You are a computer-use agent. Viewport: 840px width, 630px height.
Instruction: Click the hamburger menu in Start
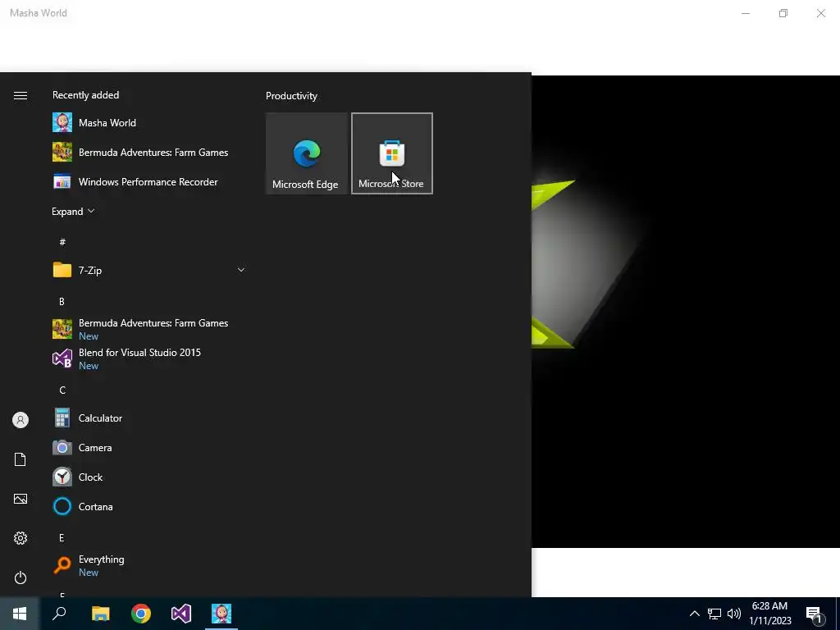pos(21,95)
